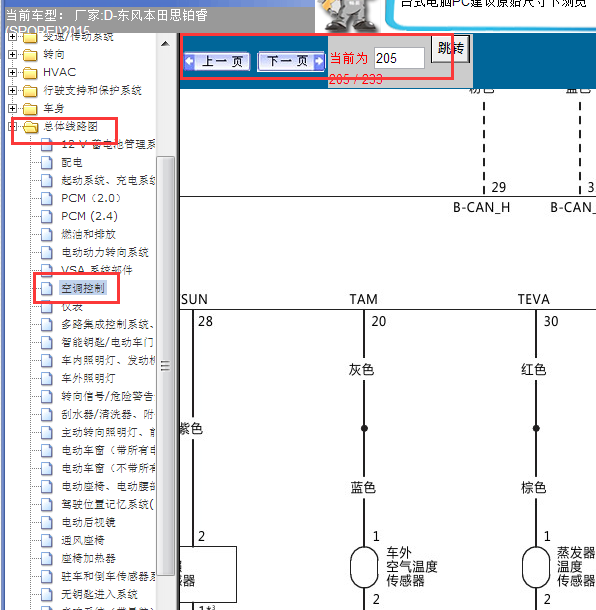
Task: Click the tree scrollbar up arrow
Action: (165, 44)
